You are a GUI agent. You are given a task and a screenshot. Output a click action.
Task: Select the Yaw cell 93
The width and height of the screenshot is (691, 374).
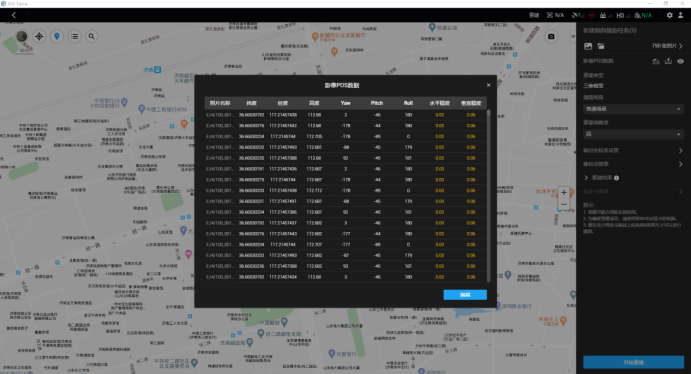(x=346, y=266)
